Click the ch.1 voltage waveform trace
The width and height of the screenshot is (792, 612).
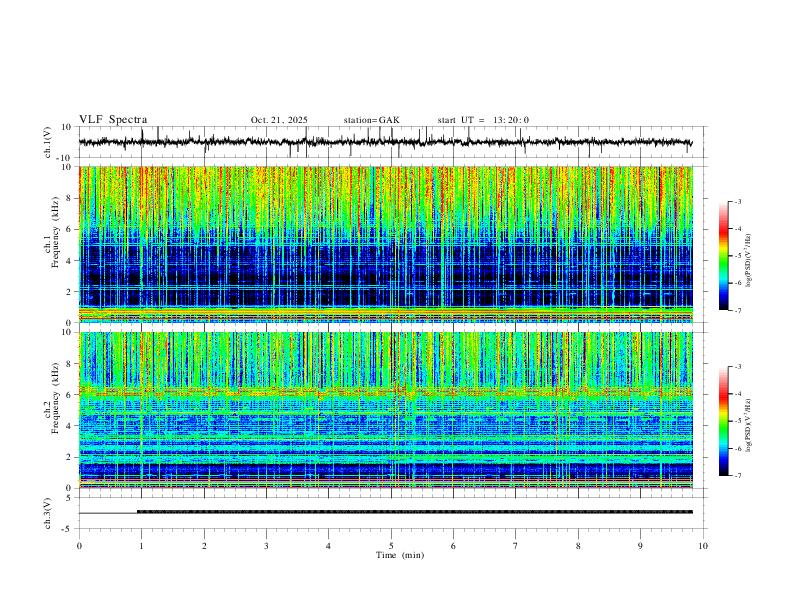[x=385, y=142]
